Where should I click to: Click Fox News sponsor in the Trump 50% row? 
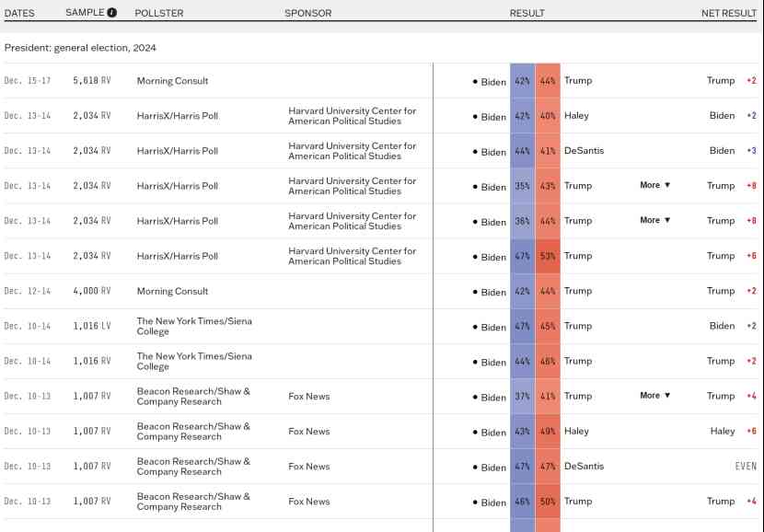pos(309,502)
